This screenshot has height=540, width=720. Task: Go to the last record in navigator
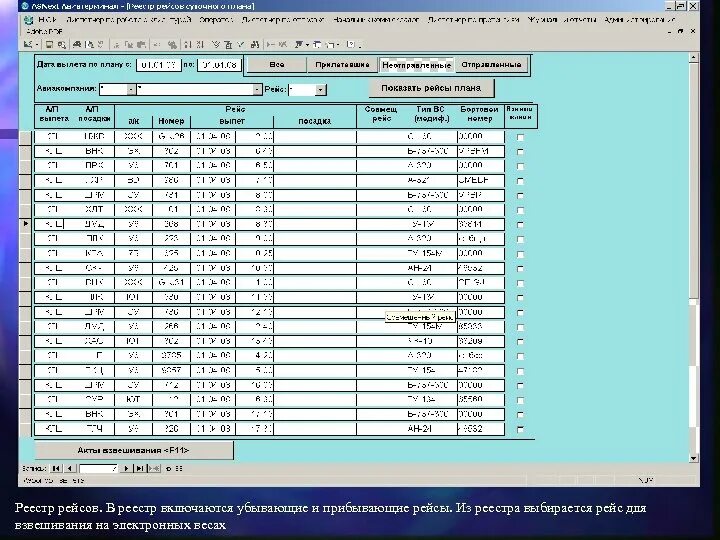[140, 468]
